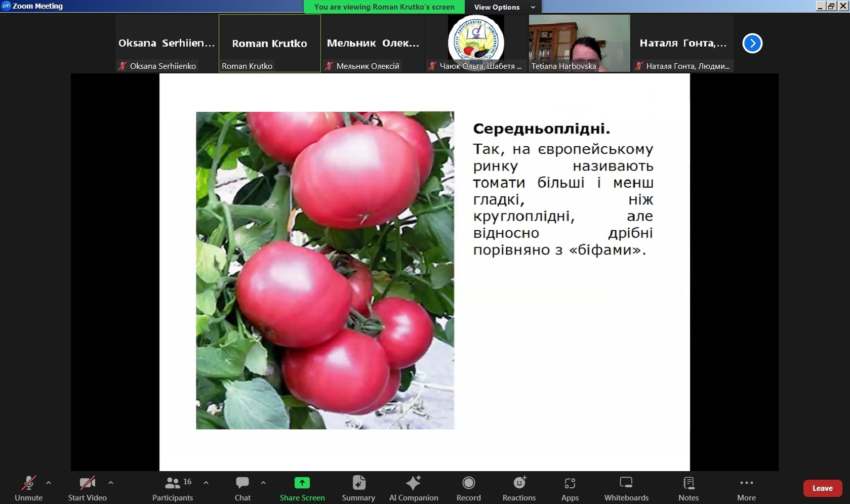Click the red Leave button
850x504 pixels.
click(x=823, y=488)
